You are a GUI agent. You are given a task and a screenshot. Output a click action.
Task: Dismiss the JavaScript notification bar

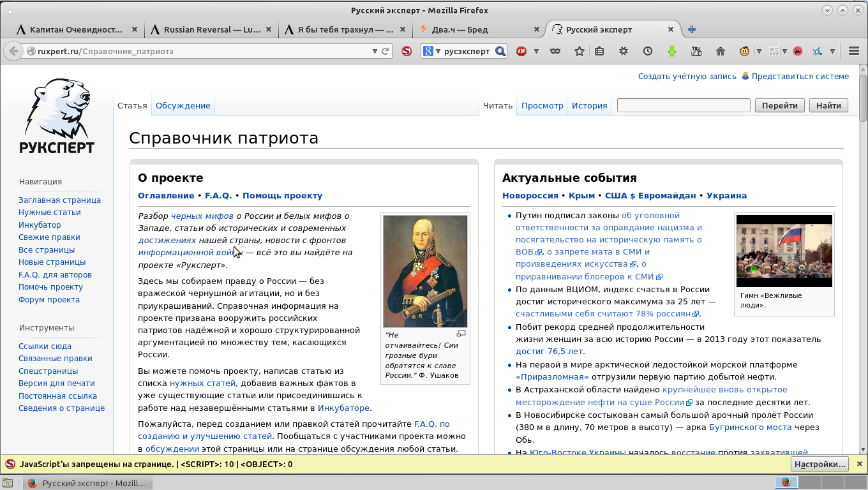(859, 464)
